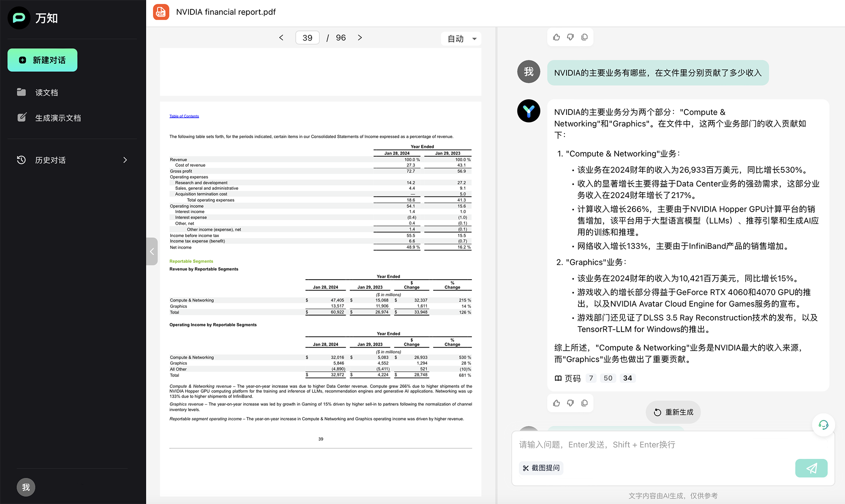Click the send message paper plane button
Image resolution: width=845 pixels, height=504 pixels.
pos(811,468)
